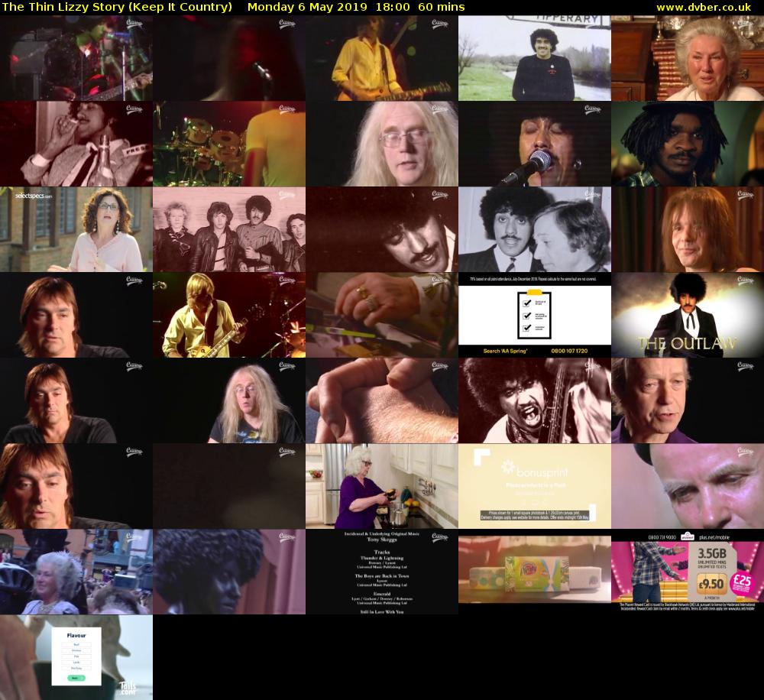Select the Tails.com Flavour advert thumbnail
The width and height of the screenshot is (764, 700).
[76, 657]
